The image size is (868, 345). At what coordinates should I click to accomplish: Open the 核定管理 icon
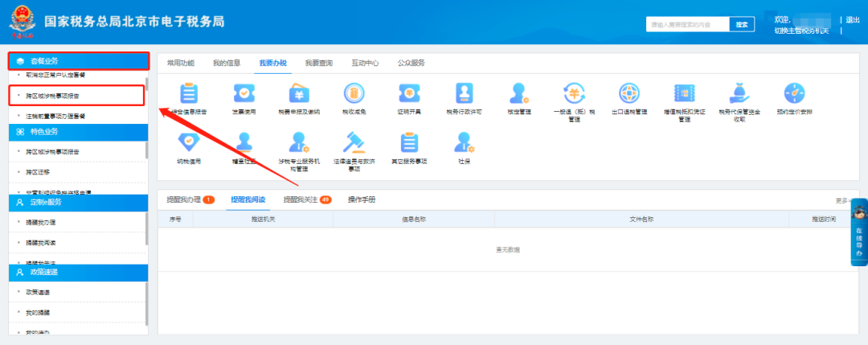(519, 93)
